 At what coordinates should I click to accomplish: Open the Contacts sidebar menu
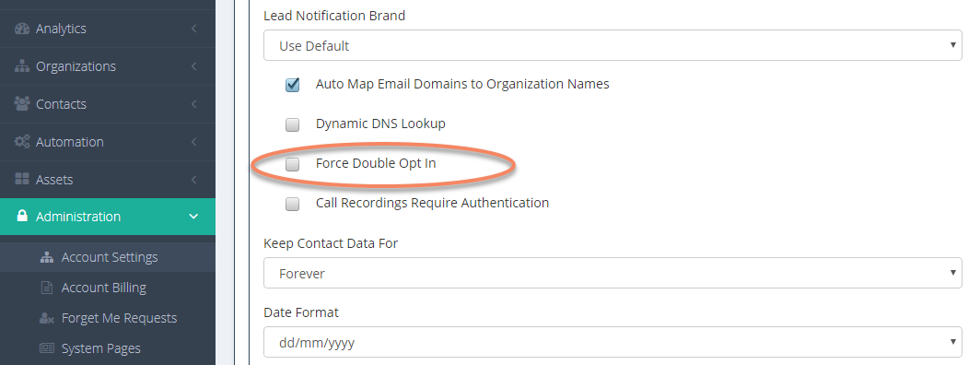(x=108, y=104)
